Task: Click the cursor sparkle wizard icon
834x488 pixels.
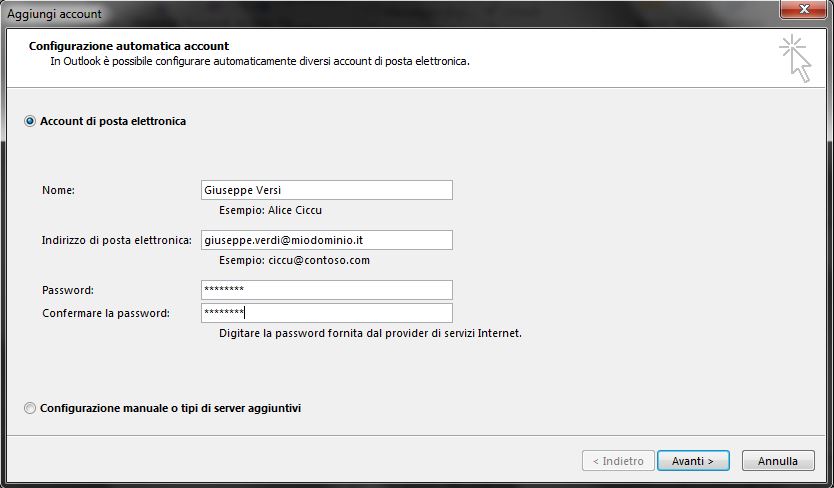Action: coord(796,59)
